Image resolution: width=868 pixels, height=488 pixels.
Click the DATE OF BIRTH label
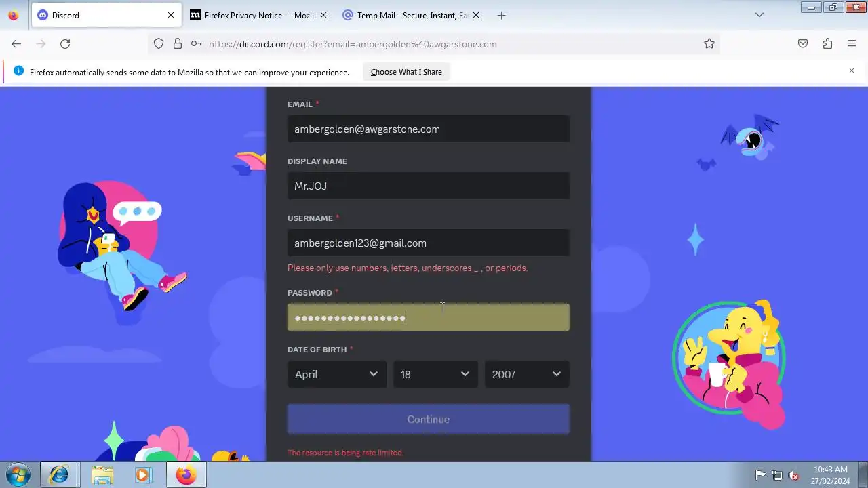point(317,350)
